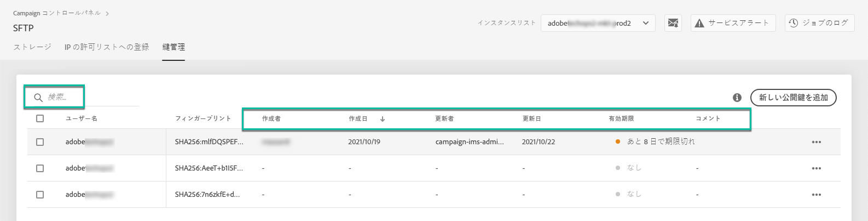The image size is (868, 221).
Task: Open the IP の許可リストへの登録 tab
Action: click(x=107, y=47)
